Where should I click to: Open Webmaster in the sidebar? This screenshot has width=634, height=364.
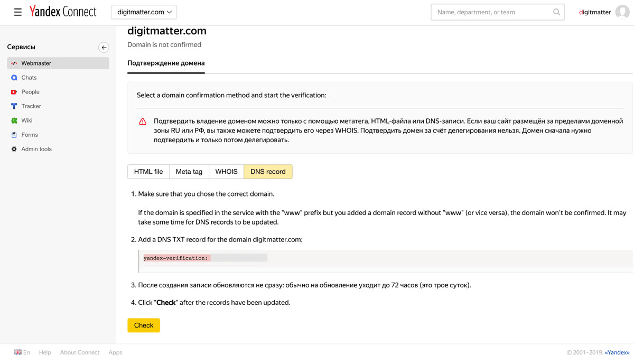click(58, 63)
